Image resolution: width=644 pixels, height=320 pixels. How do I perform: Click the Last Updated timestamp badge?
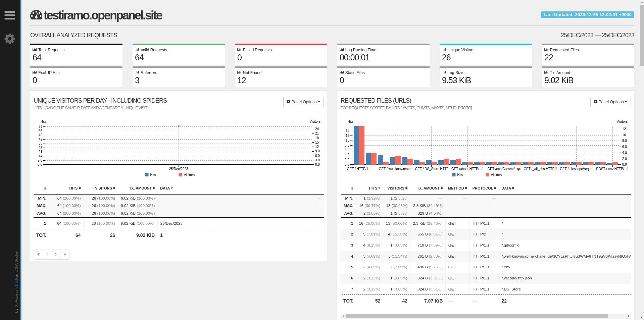587,15
